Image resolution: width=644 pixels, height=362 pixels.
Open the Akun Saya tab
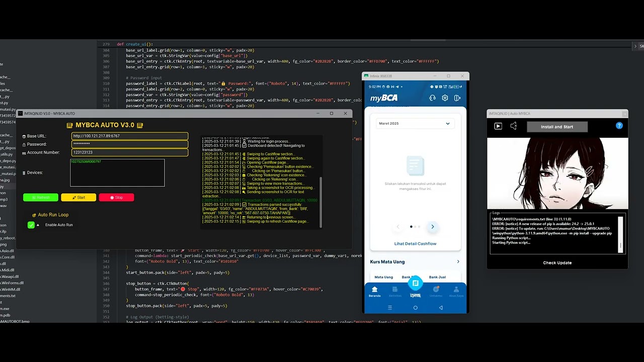tap(456, 292)
